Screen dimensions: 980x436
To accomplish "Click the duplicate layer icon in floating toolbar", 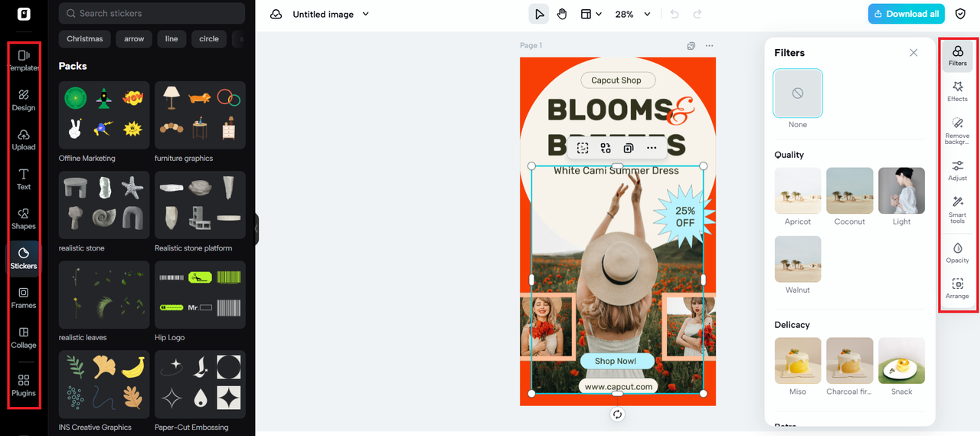I will tap(629, 148).
